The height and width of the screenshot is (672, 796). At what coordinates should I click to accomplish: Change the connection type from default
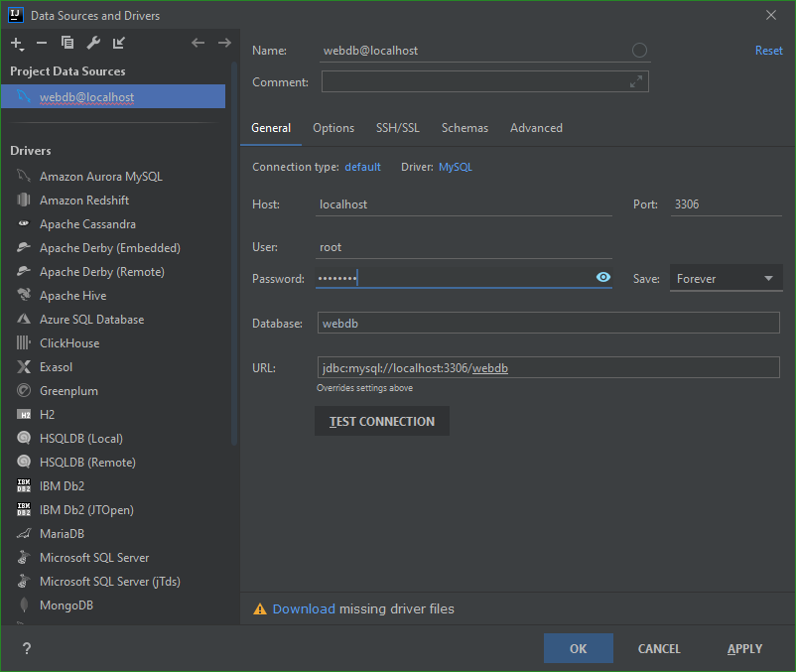[362, 167]
